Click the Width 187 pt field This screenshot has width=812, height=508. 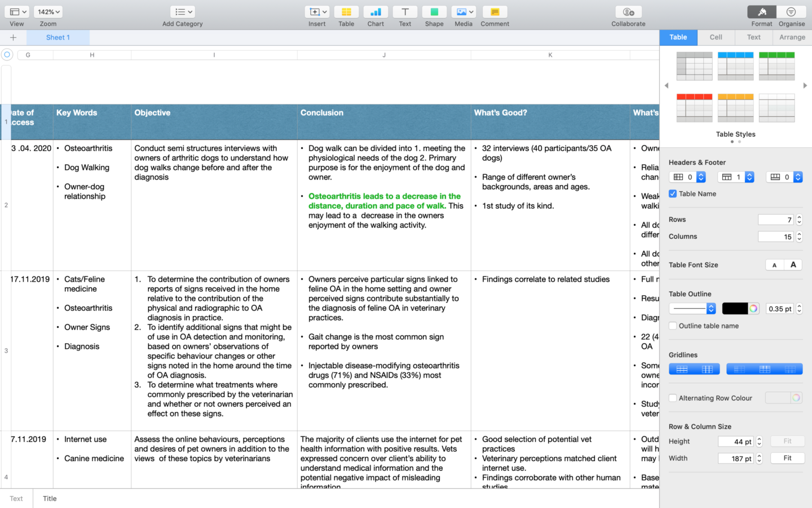[x=736, y=458]
